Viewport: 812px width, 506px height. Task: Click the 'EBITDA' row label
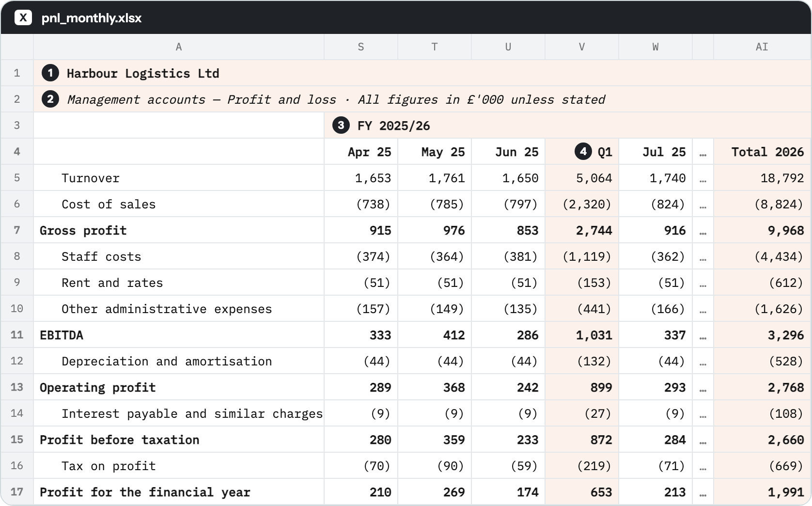[x=62, y=335]
